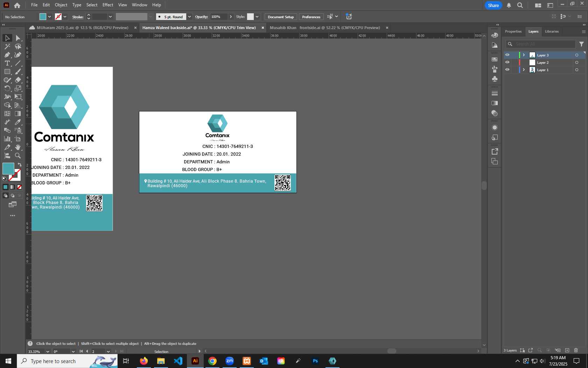Viewport: 588px width, 368px height.
Task: Open the Symbols panel club icon
Action: (495, 79)
